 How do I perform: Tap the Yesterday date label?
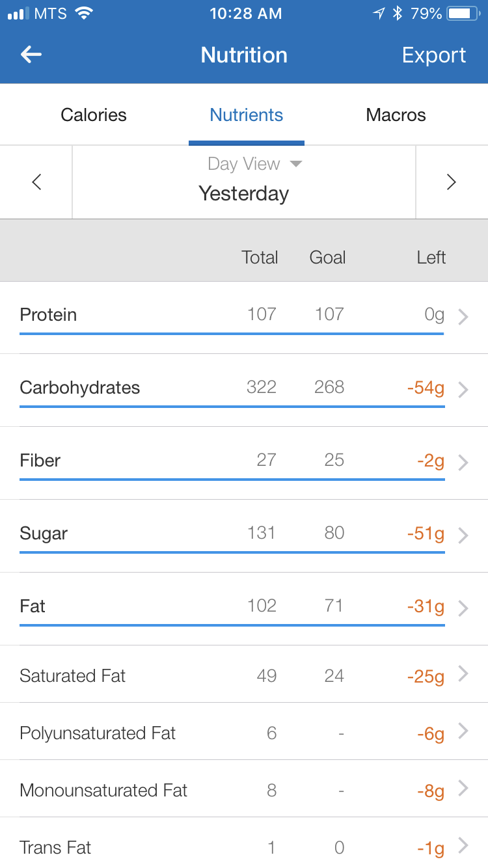click(244, 193)
